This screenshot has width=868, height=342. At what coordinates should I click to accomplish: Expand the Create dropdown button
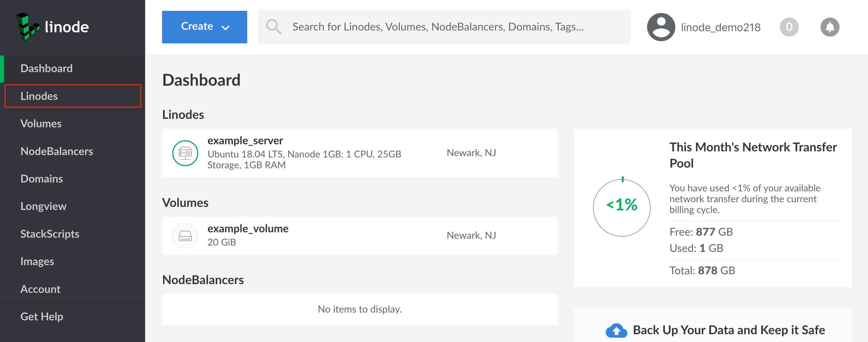click(x=204, y=27)
